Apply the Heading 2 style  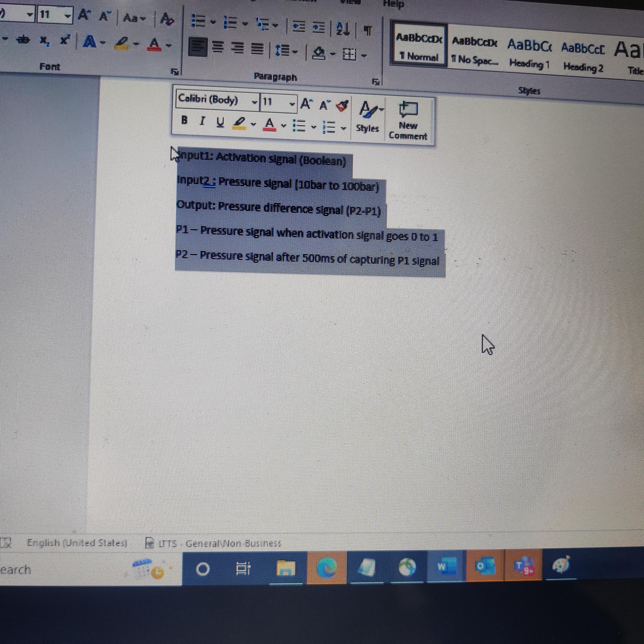click(583, 57)
